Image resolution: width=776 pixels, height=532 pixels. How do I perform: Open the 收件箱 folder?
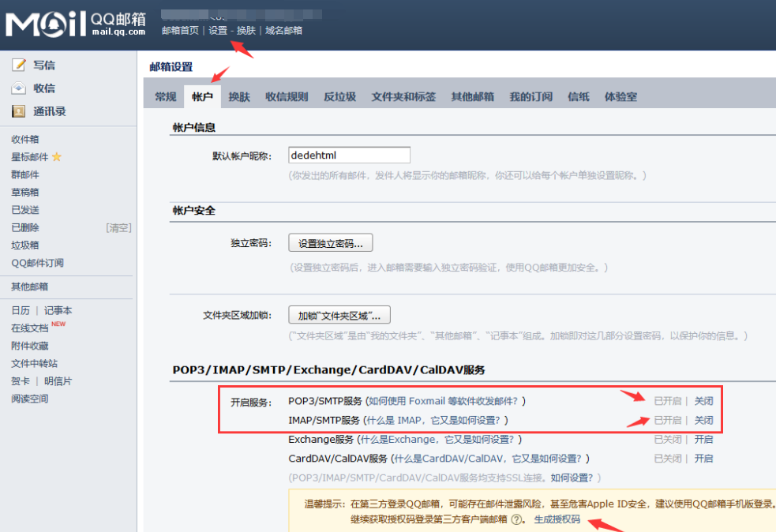[x=25, y=140]
